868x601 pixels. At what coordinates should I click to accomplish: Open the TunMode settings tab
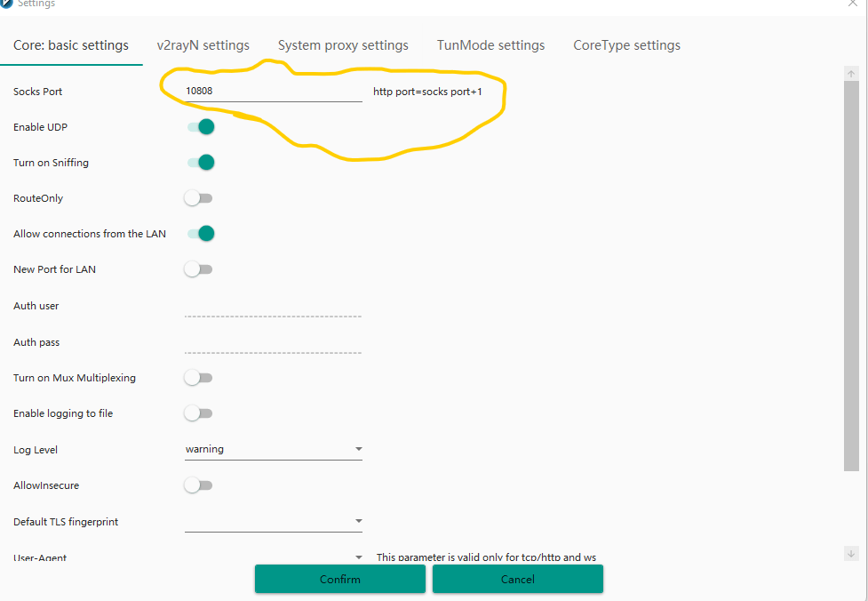(490, 45)
